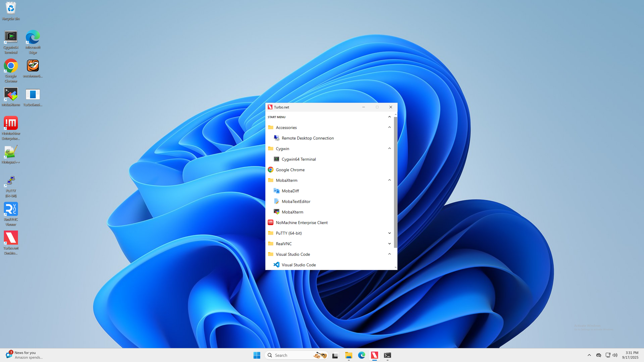Select the Cygwin folder row
The width and height of the screenshot is (644, 362).
click(329, 148)
